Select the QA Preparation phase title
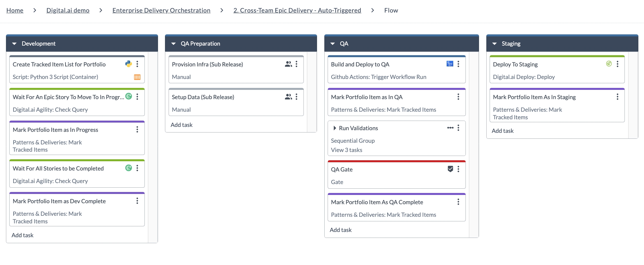This screenshot has width=644, height=265. click(200, 44)
